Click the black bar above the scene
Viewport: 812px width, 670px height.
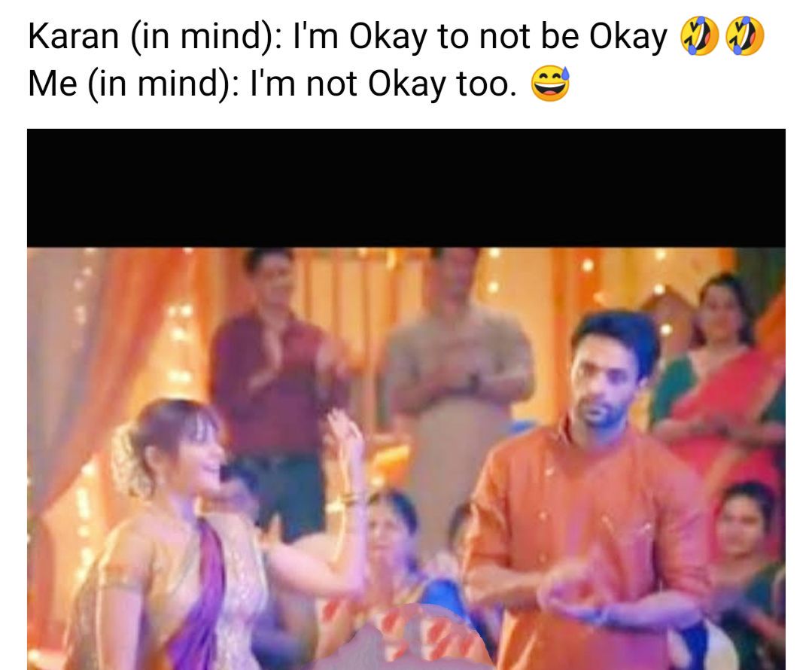click(406, 187)
